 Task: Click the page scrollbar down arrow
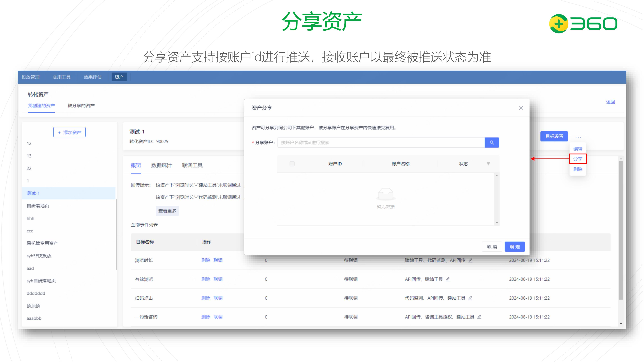tap(621, 324)
